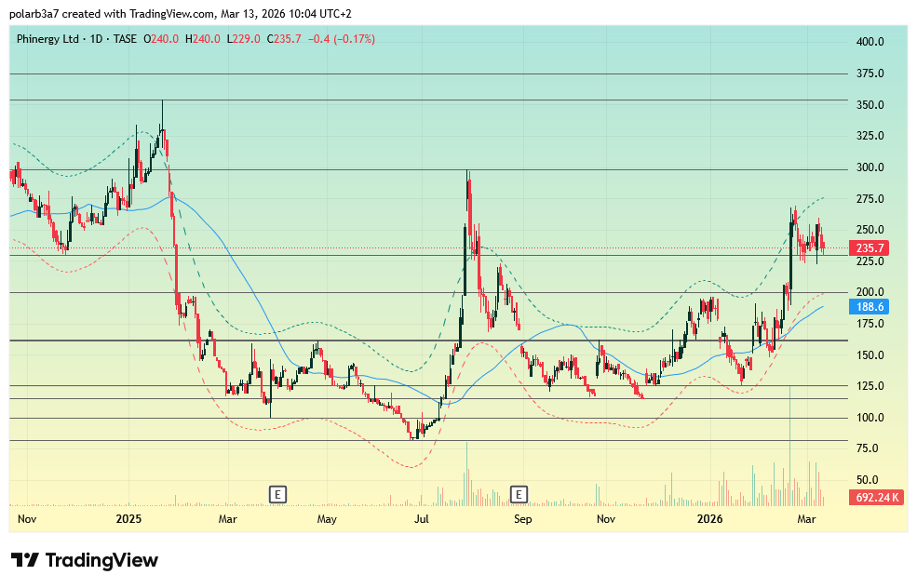Click the 250.0 price axis label
Screen dimensions: 917x588
coord(870,230)
